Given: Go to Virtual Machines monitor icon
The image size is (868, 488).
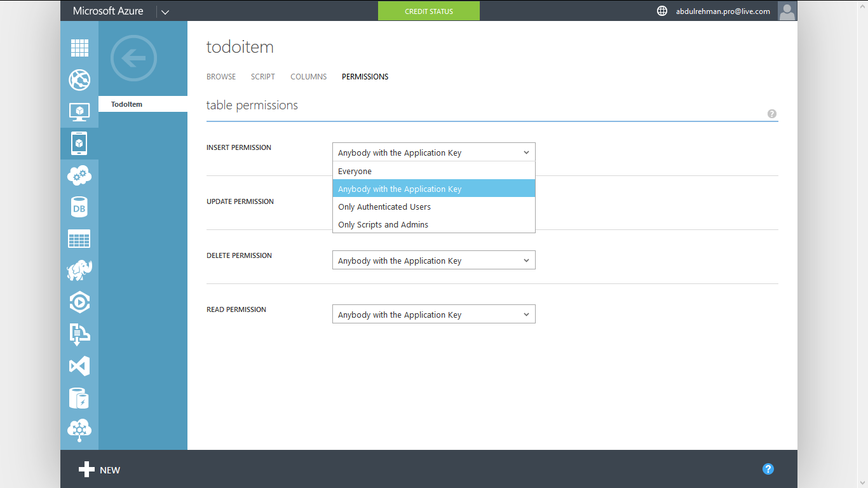Looking at the screenshot, I should pyautogui.click(x=79, y=112).
